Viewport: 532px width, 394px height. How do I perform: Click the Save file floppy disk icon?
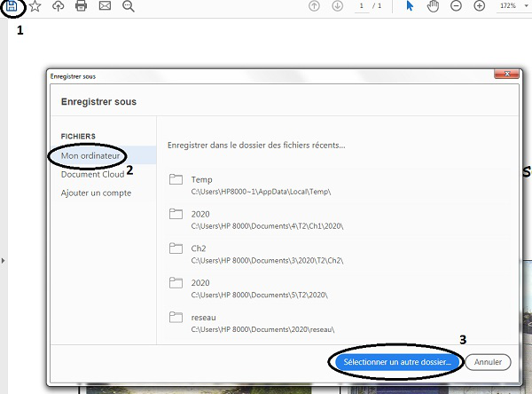coord(12,6)
